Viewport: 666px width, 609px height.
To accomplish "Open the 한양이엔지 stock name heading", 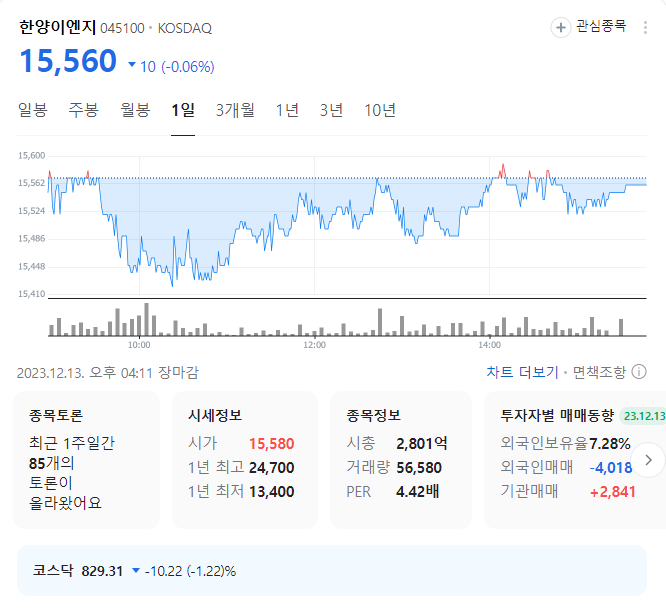I will (x=58, y=27).
